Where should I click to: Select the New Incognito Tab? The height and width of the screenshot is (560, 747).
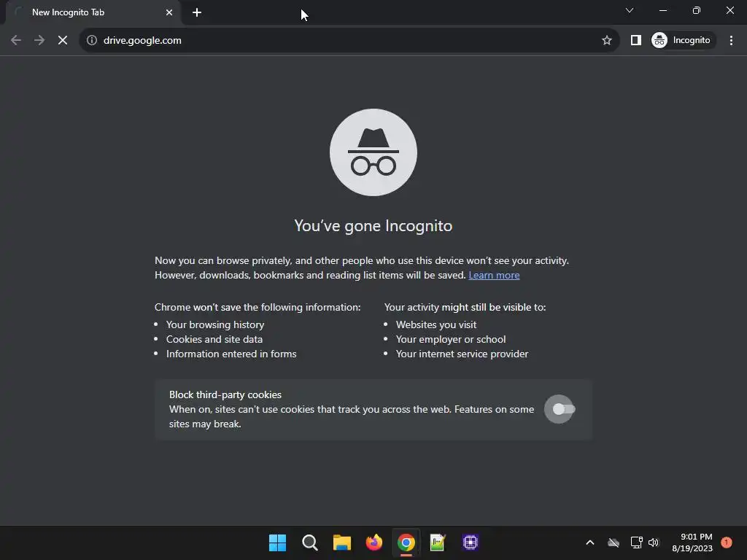[93, 12]
